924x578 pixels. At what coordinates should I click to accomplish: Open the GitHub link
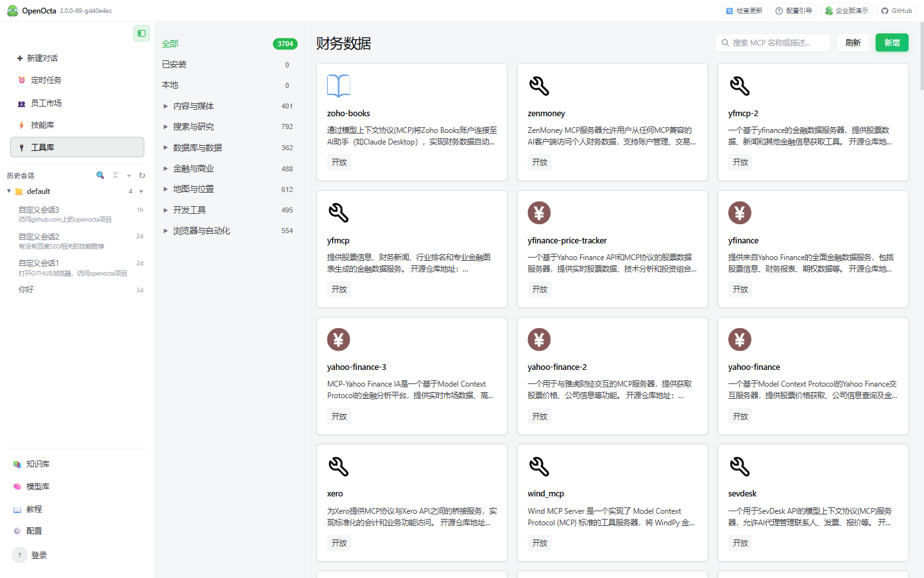coord(896,11)
